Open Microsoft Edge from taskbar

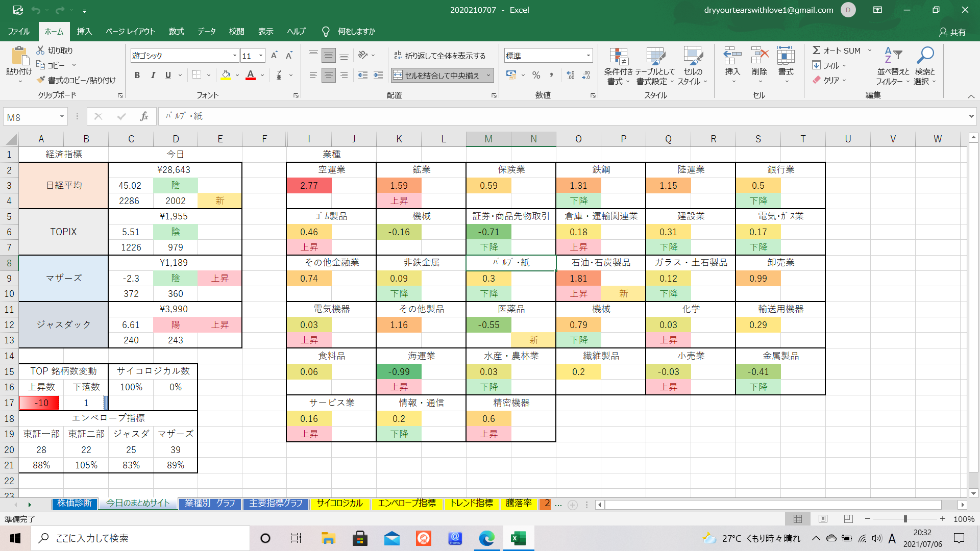pyautogui.click(x=486, y=538)
